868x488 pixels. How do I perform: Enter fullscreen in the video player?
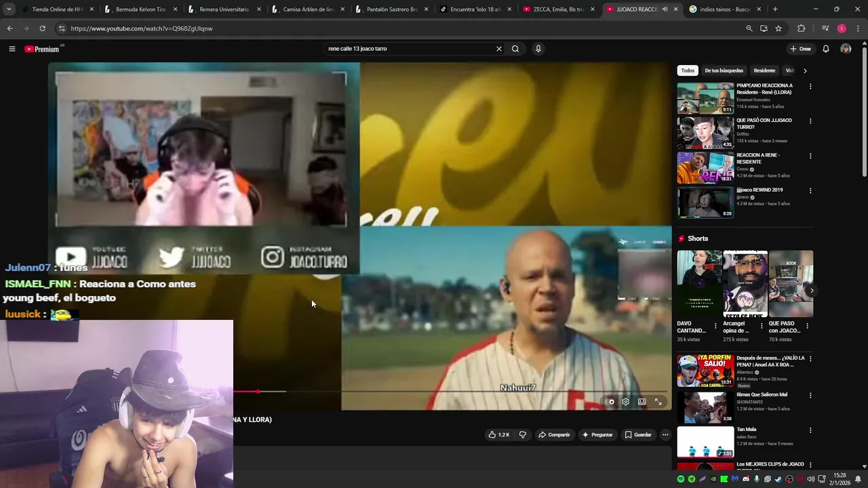[658, 401]
